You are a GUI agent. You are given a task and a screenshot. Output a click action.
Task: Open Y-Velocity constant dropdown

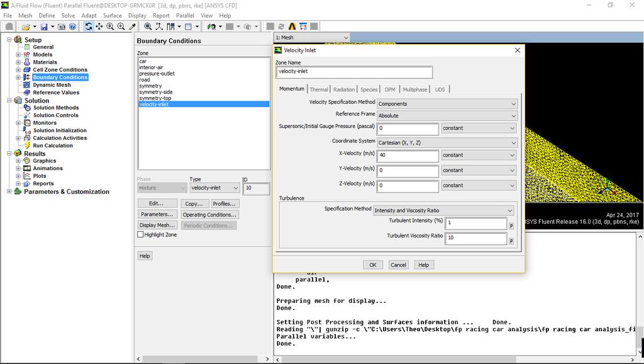pyautogui.click(x=479, y=170)
